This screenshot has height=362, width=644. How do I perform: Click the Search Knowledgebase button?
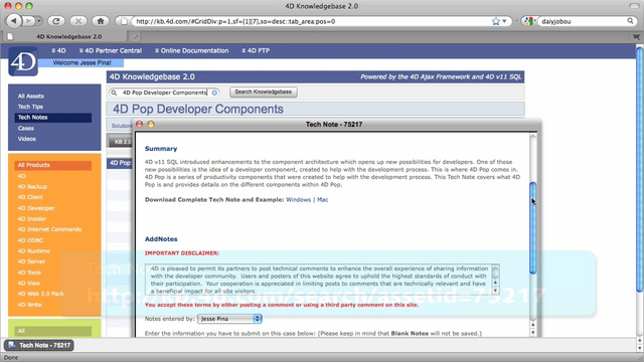tap(263, 92)
